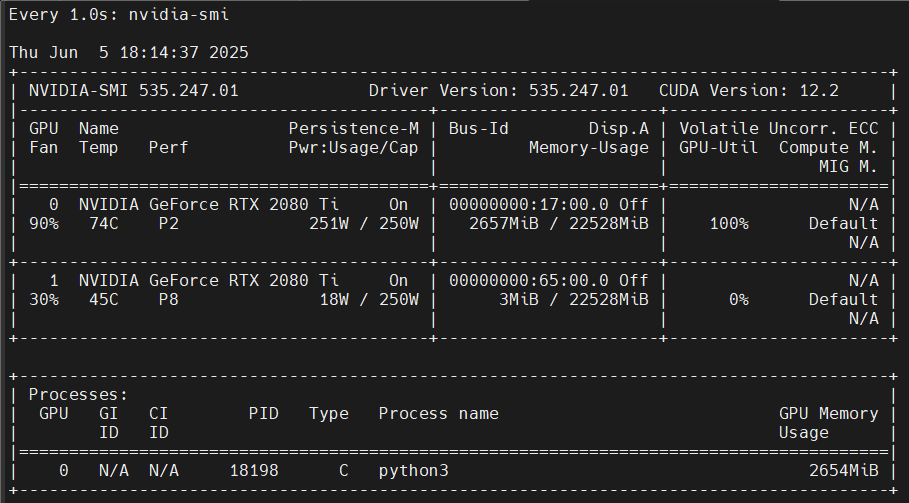Screen dimensions: 909x503
Task: Click GPU 0 performance state 'P2'
Action: click(x=169, y=224)
